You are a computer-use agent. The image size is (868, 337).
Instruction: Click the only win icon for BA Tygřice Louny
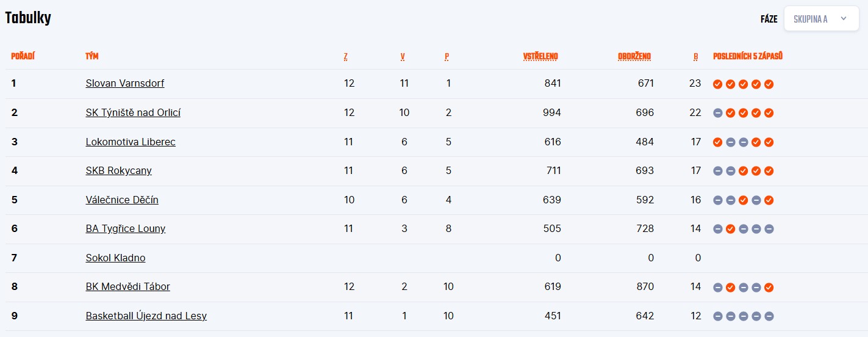click(x=731, y=229)
